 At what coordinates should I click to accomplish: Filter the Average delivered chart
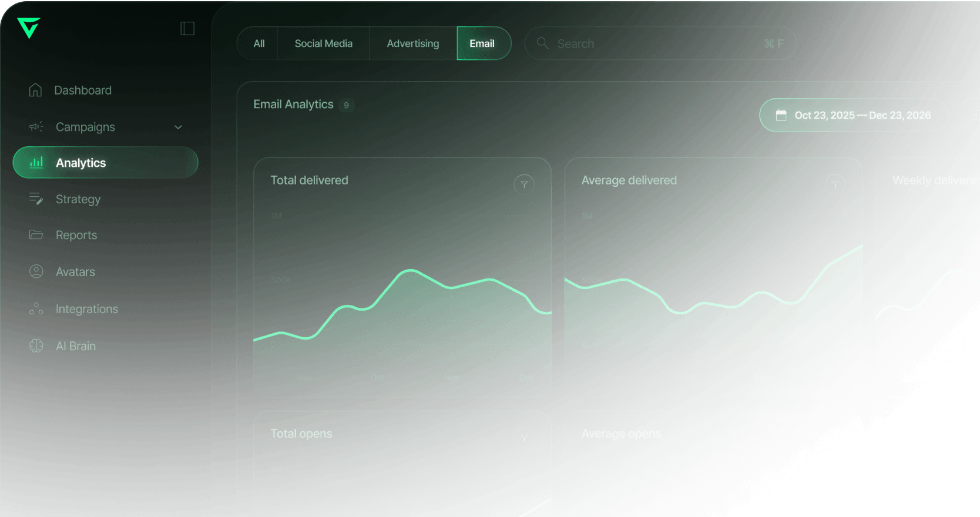click(x=835, y=184)
